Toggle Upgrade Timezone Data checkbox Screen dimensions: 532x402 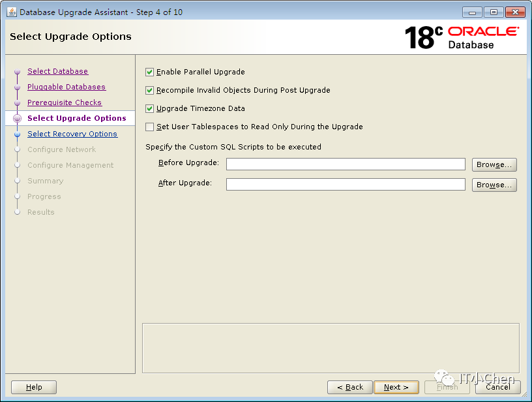click(x=149, y=108)
